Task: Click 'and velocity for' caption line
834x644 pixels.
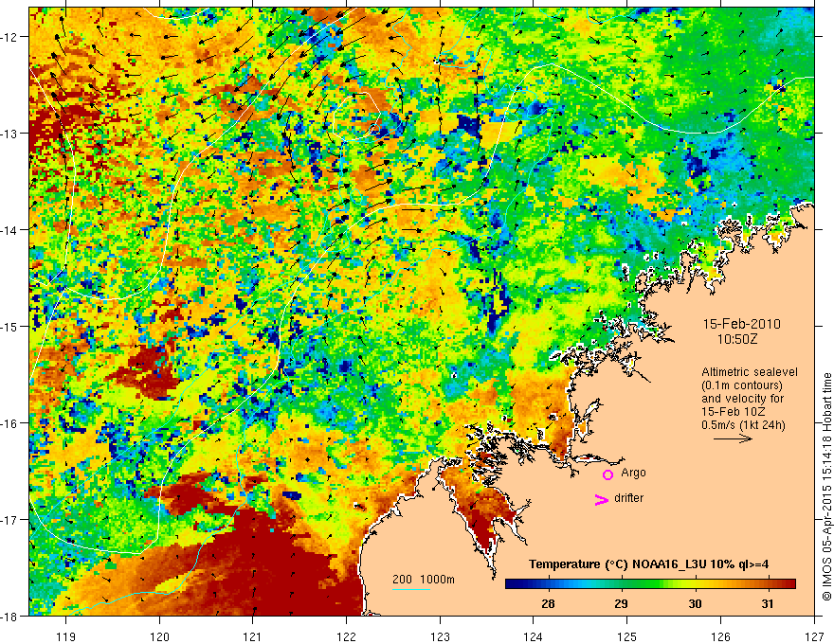Action: (742, 399)
